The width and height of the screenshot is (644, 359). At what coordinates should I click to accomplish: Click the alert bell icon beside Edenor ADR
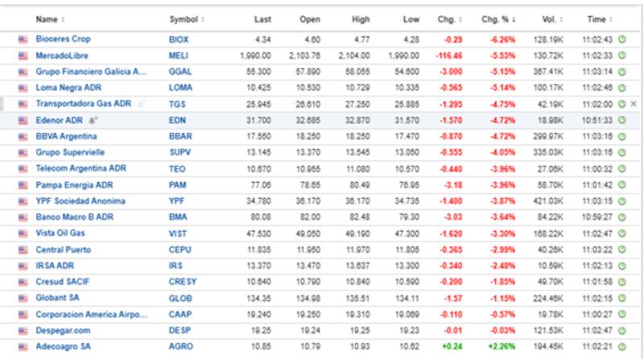(93, 120)
